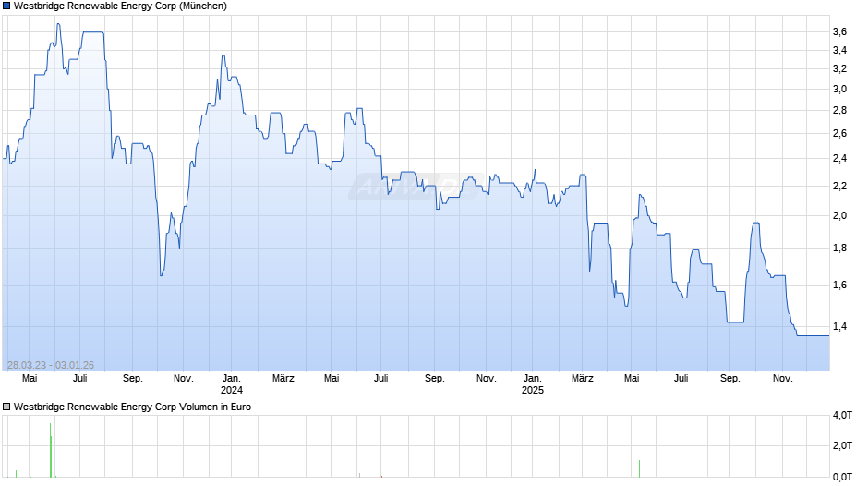868x486 pixels.
Task: Click the 1,4 price axis label
Action: click(x=839, y=326)
